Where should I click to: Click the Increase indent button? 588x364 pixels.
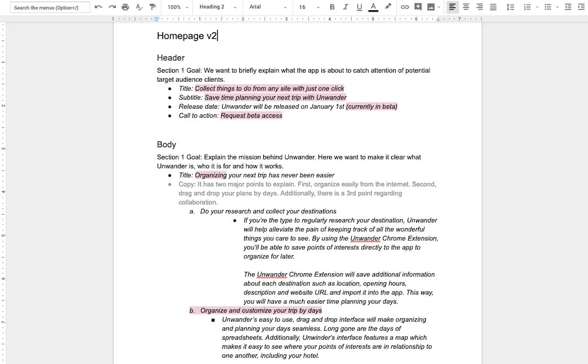[x=581, y=7]
